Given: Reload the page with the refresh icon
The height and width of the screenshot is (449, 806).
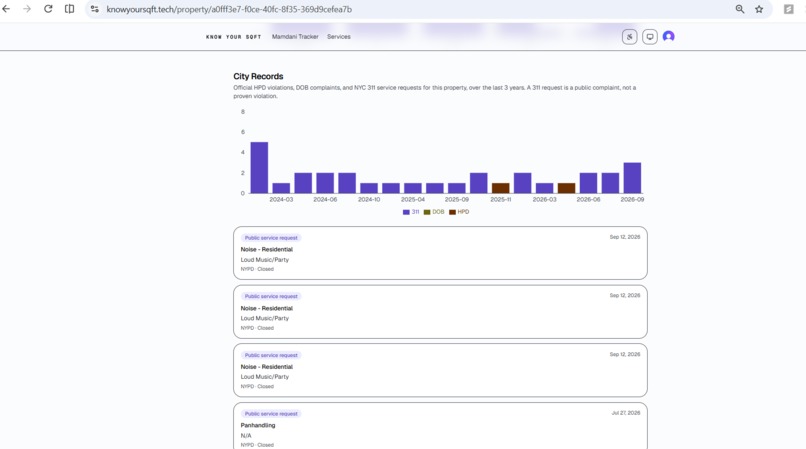Looking at the screenshot, I should [x=48, y=9].
